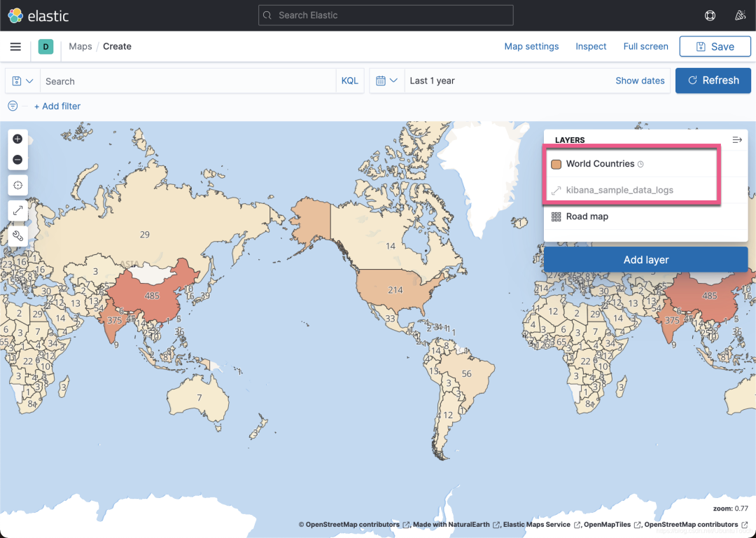Click the search magnifier icon in Search Elastic

coord(267,15)
